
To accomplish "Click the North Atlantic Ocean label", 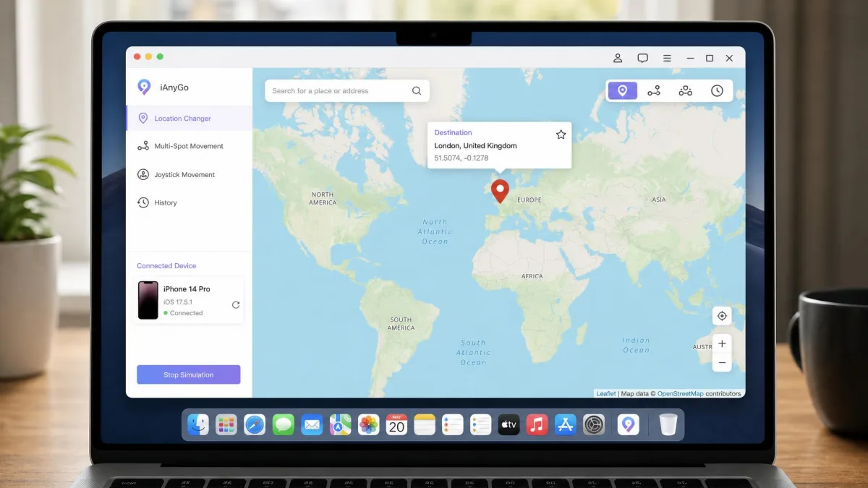I will pyautogui.click(x=435, y=232).
